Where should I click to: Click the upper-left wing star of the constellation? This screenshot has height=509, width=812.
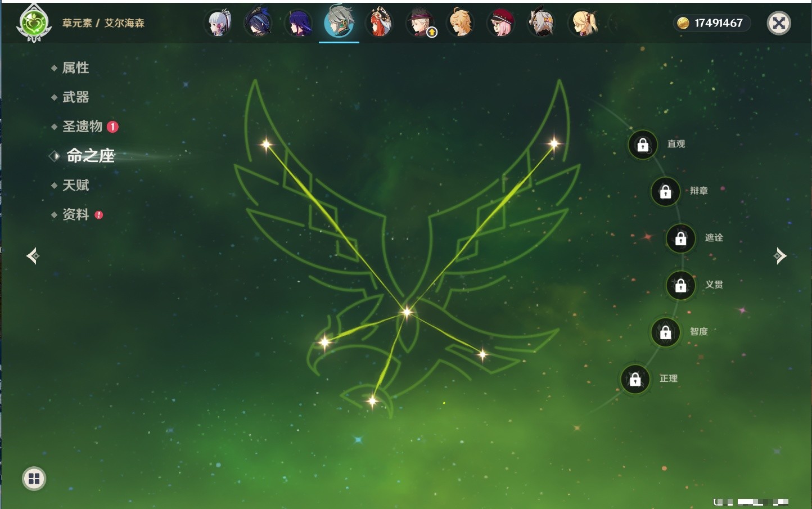point(267,145)
